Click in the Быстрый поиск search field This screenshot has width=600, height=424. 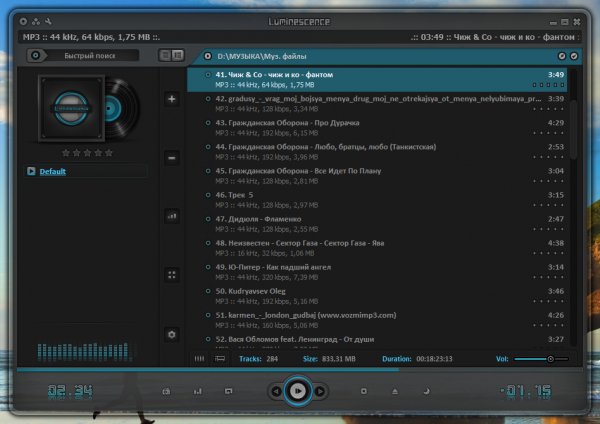90,55
